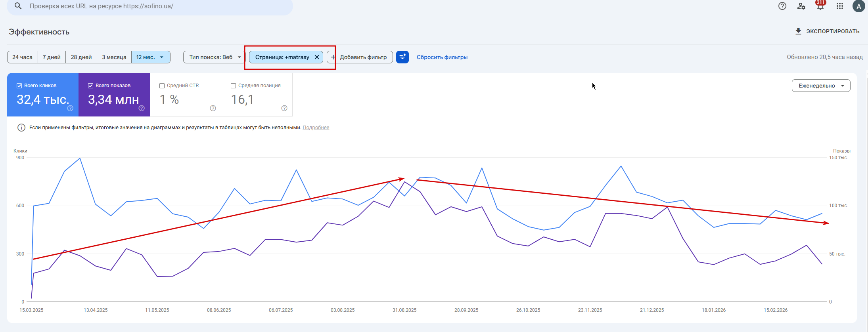The image size is (868, 332).
Task: Enable the "Средняя позиция" checkbox
Action: tap(233, 86)
